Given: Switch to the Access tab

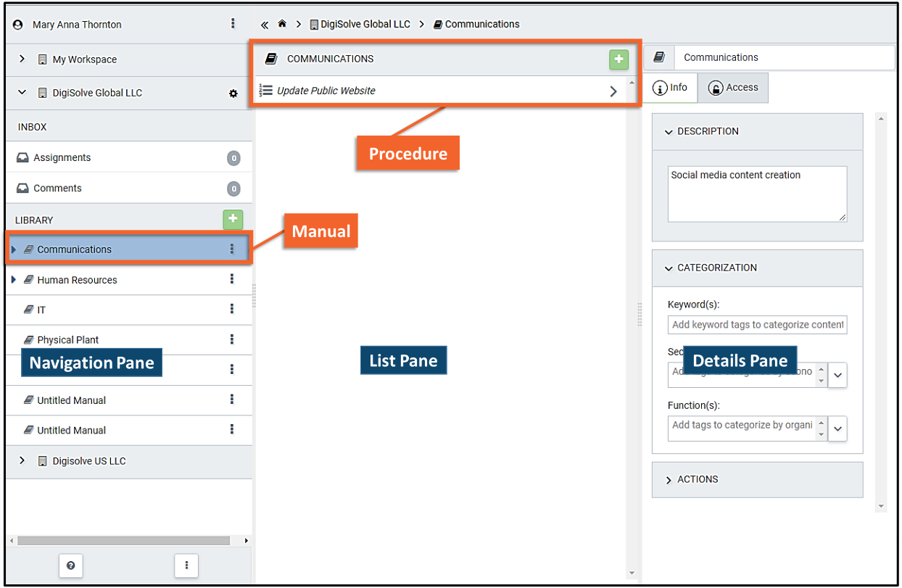Looking at the screenshot, I should click(x=733, y=88).
